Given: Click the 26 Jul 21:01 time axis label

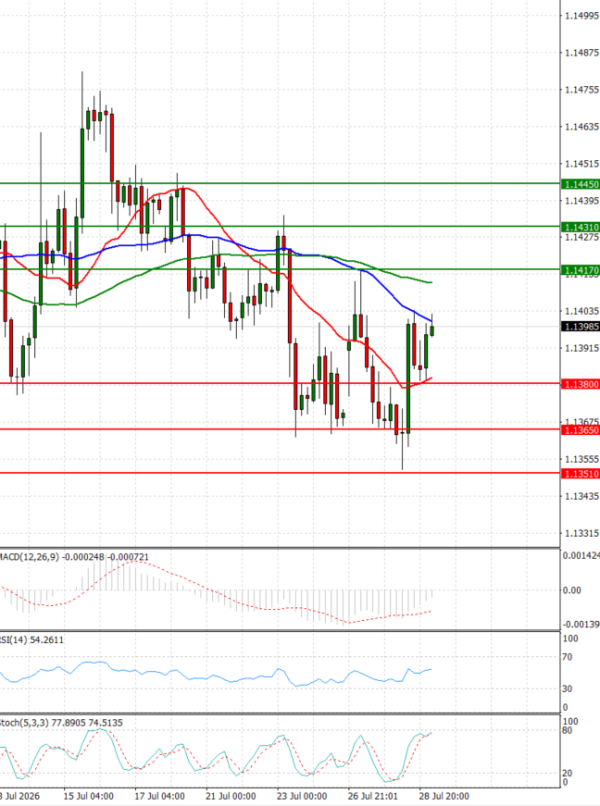Looking at the screenshot, I should (x=373, y=796).
